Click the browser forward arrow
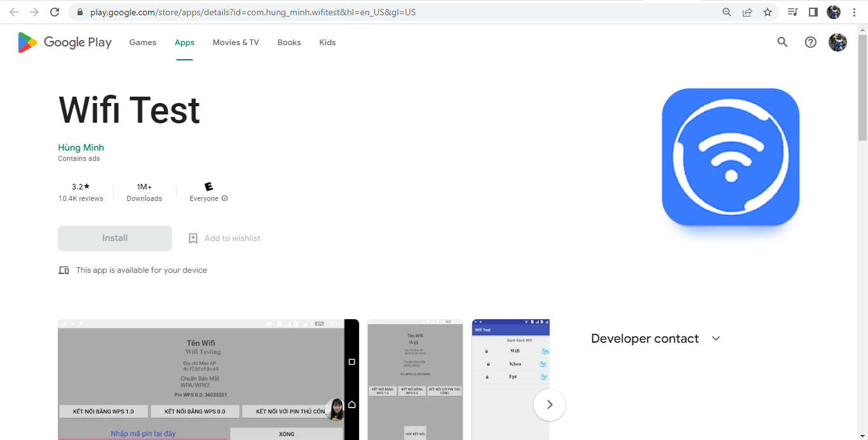This screenshot has height=440, width=868. (x=34, y=12)
